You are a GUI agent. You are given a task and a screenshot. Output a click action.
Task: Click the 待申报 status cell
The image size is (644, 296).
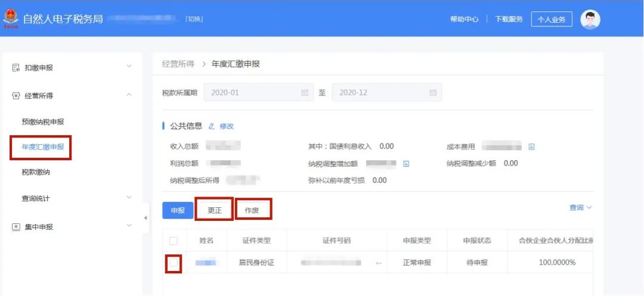point(477,263)
